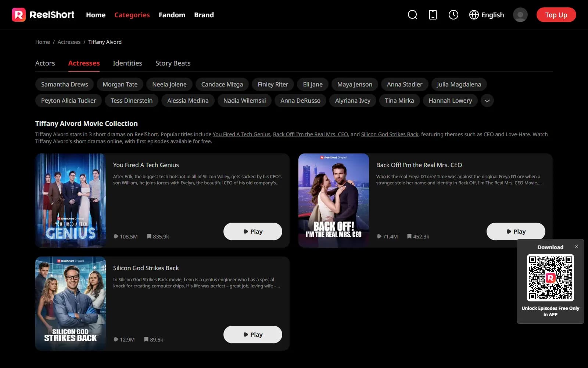Viewport: 588px width, 368px height.
Task: Select Tina Mirka actress chip
Action: tap(399, 100)
